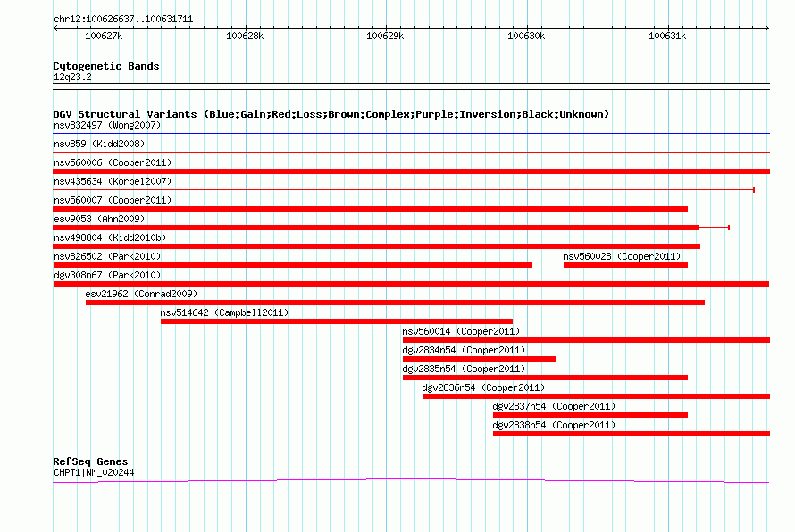795x532 pixels.
Task: Open variant label nsv435634 (Korbel2007)
Action: point(113,181)
